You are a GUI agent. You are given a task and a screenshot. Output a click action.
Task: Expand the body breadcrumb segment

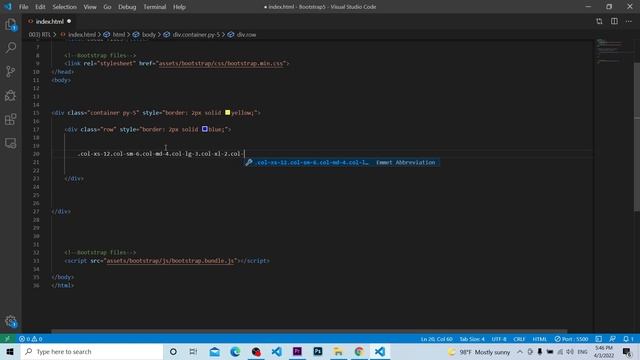(148, 35)
